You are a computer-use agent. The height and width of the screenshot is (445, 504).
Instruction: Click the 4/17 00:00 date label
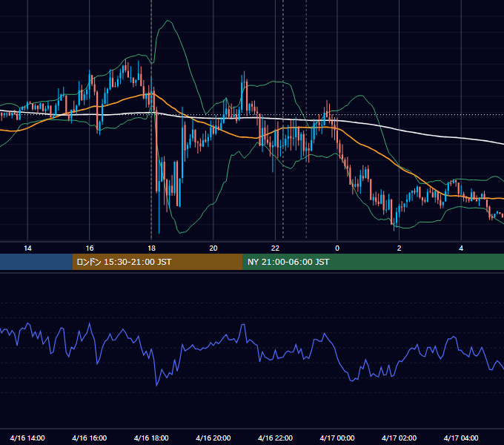tap(337, 438)
